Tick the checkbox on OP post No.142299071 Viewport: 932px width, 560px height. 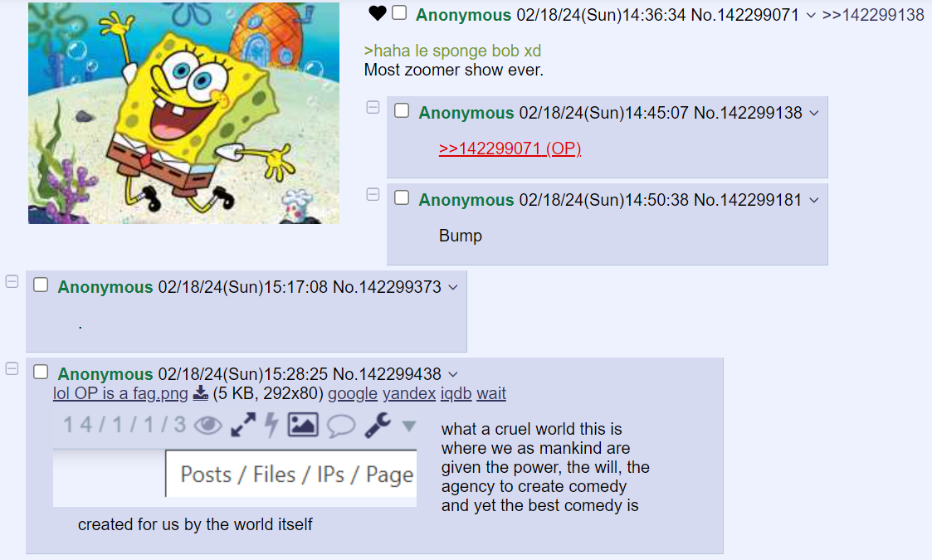point(399,13)
